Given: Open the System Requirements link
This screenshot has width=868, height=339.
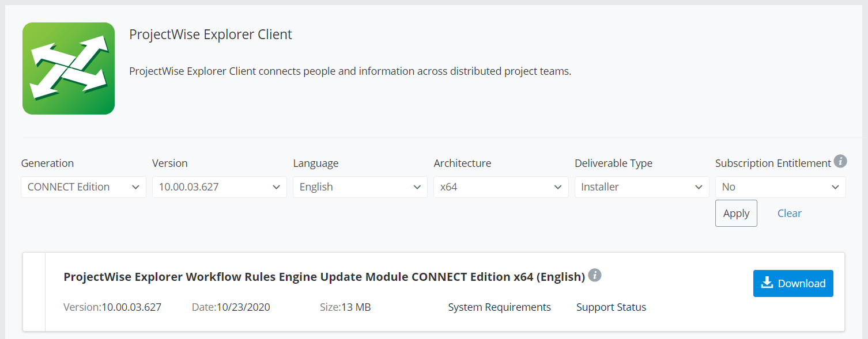Looking at the screenshot, I should [x=500, y=307].
